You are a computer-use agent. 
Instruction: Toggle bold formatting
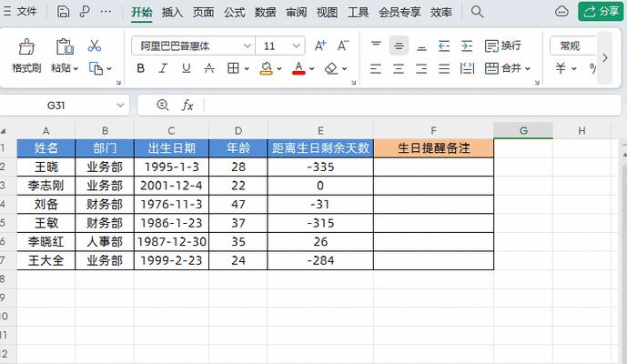point(140,68)
